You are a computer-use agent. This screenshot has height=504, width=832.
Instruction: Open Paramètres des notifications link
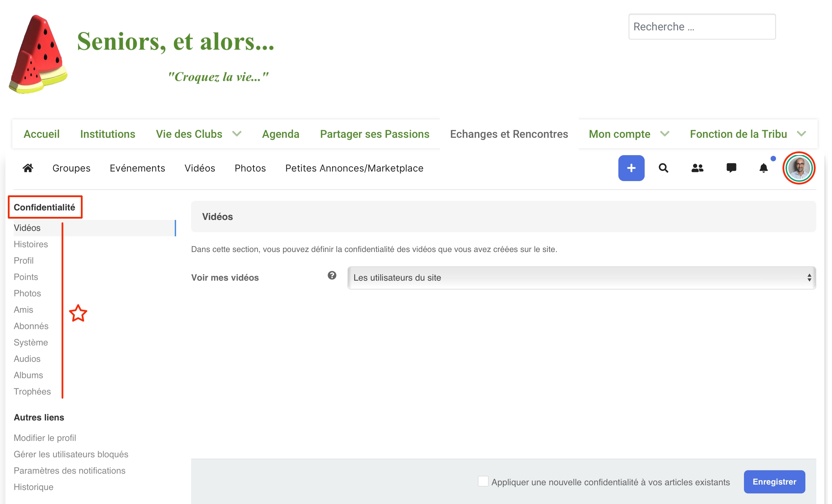point(70,471)
